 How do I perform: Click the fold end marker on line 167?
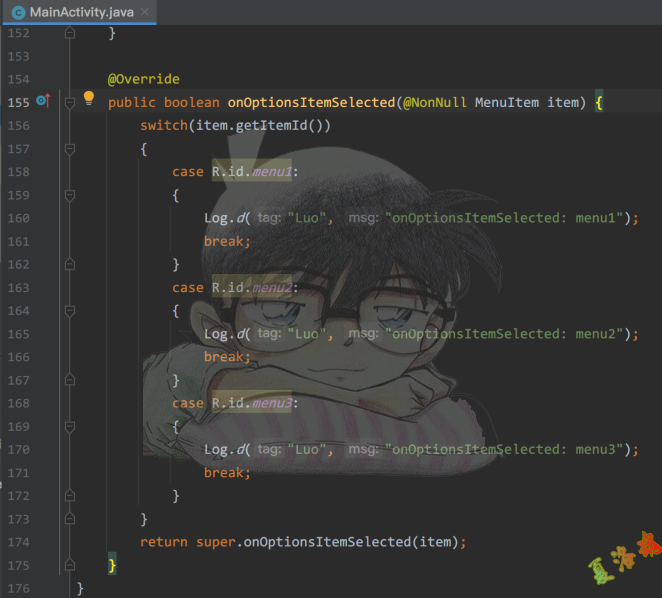pos(69,380)
